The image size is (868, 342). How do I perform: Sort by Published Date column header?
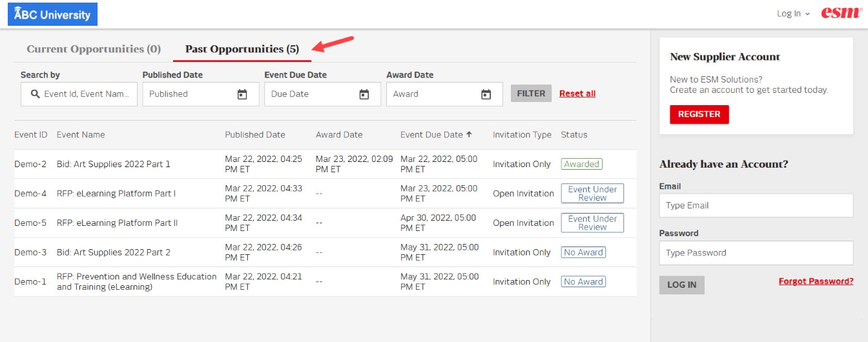[x=255, y=135]
